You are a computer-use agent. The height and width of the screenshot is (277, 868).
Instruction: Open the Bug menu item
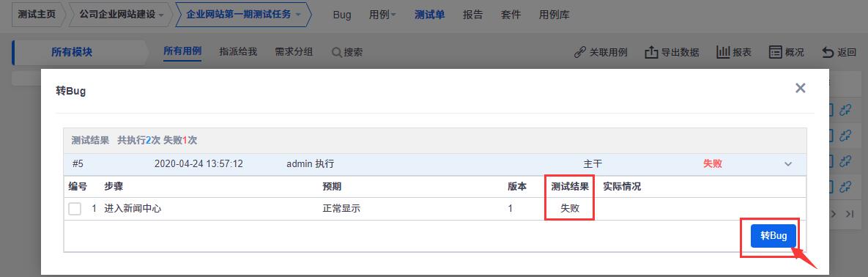342,15
